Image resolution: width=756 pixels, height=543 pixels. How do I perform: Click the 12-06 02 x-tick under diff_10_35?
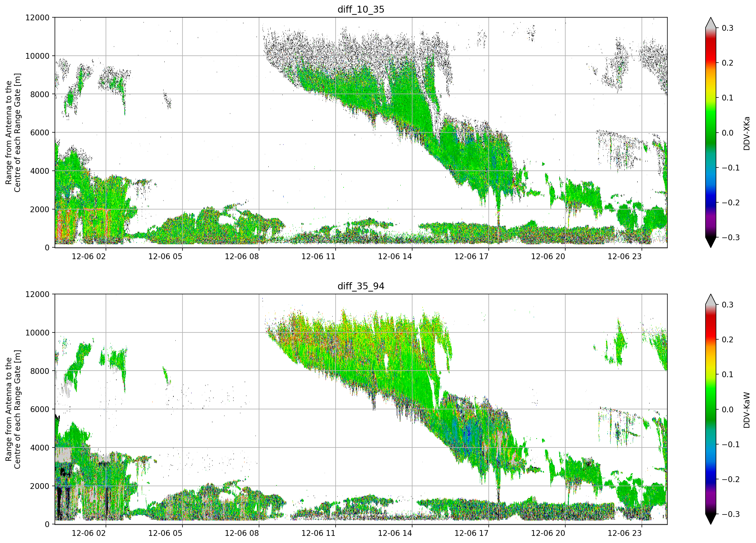point(89,256)
